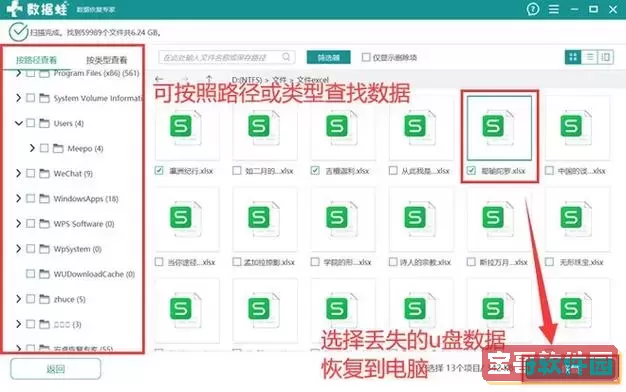
Task: Click the 返回 back button
Action: click(55, 369)
